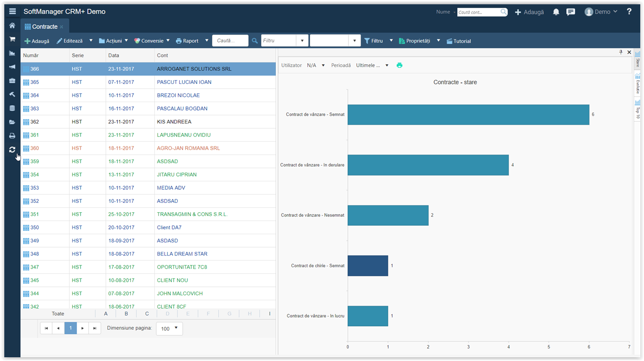This screenshot has width=644, height=361.
Task: Click page number 1
Action: (x=70, y=328)
